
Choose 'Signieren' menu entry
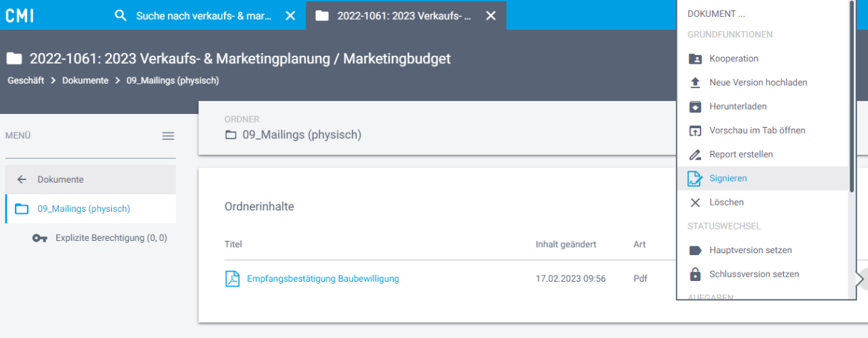pos(762,179)
